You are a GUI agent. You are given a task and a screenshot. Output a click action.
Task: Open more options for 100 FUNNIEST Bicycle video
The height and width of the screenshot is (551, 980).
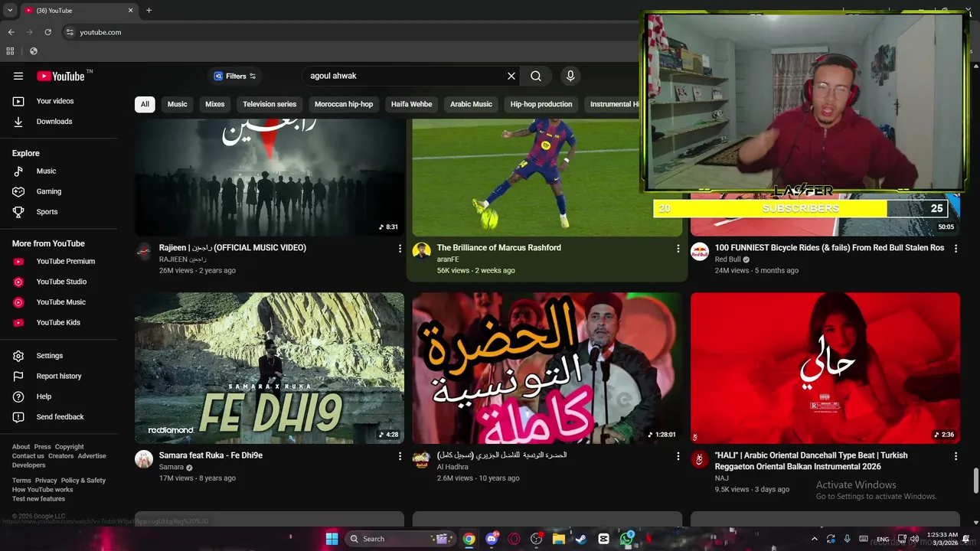[955, 249]
